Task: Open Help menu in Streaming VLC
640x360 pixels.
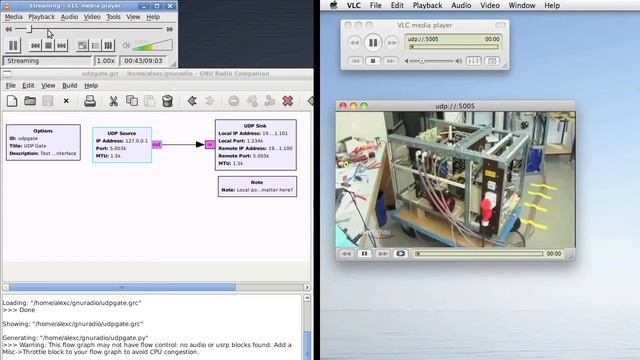Action: [x=153, y=17]
